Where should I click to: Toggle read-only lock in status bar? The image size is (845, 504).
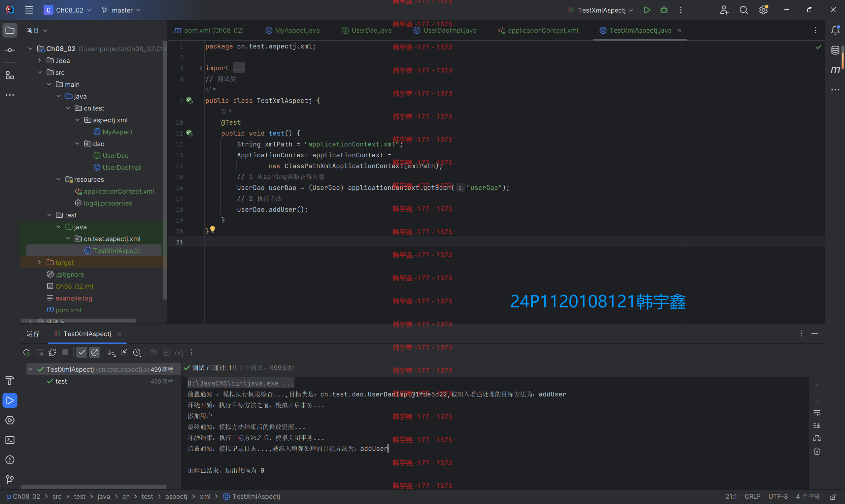pyautogui.click(x=833, y=496)
